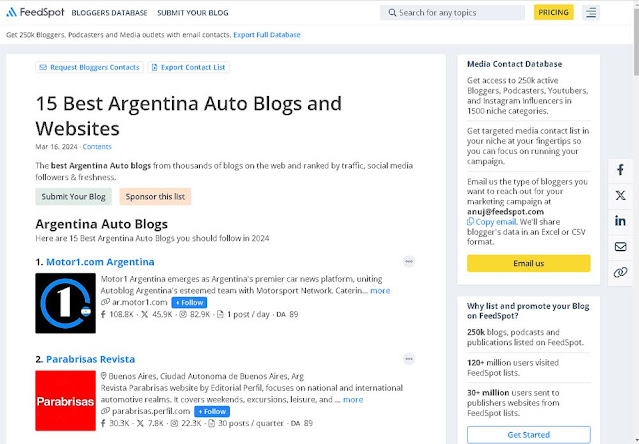639x444 pixels.
Task: Focus the Search for any topics field
Action: point(452,13)
